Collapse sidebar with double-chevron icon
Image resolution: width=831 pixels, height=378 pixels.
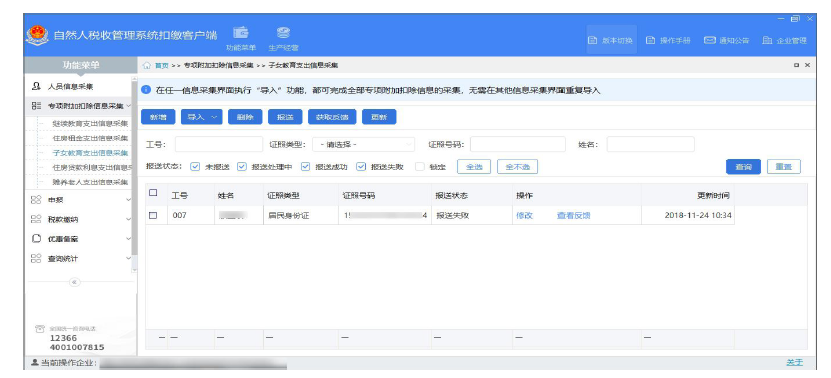tap(75, 282)
